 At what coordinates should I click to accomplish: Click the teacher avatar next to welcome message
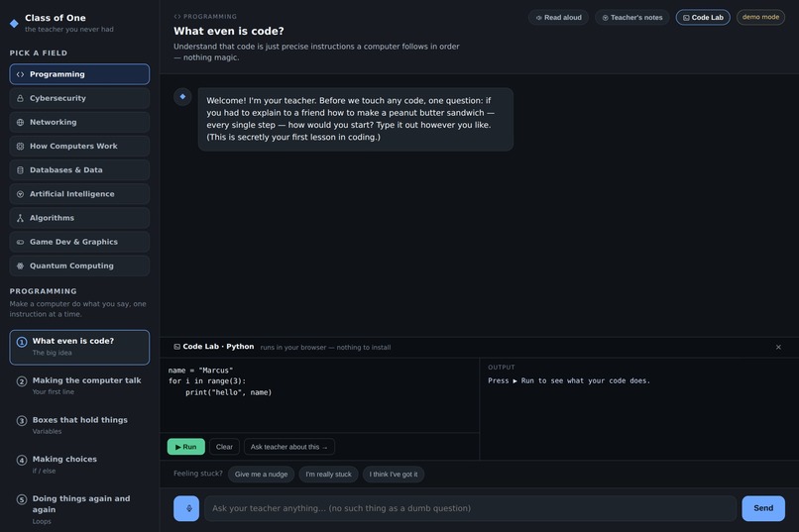point(182,97)
